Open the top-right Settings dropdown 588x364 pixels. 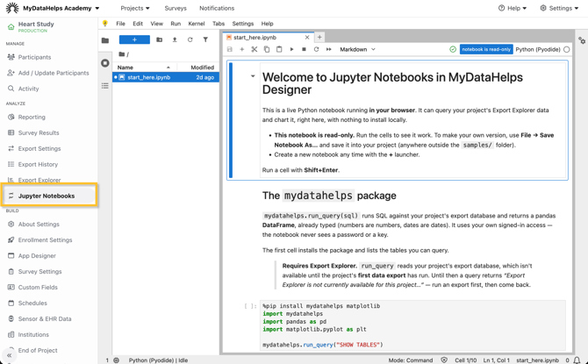coord(559,8)
